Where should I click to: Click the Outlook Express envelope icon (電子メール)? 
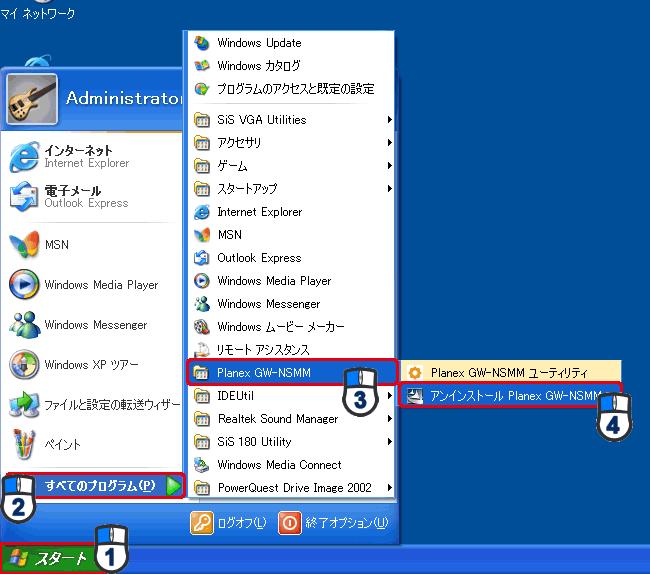24,196
